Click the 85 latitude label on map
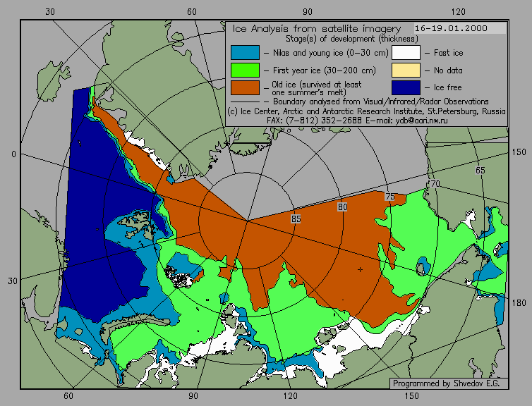The height and width of the screenshot is (406, 532). pyautogui.click(x=296, y=219)
